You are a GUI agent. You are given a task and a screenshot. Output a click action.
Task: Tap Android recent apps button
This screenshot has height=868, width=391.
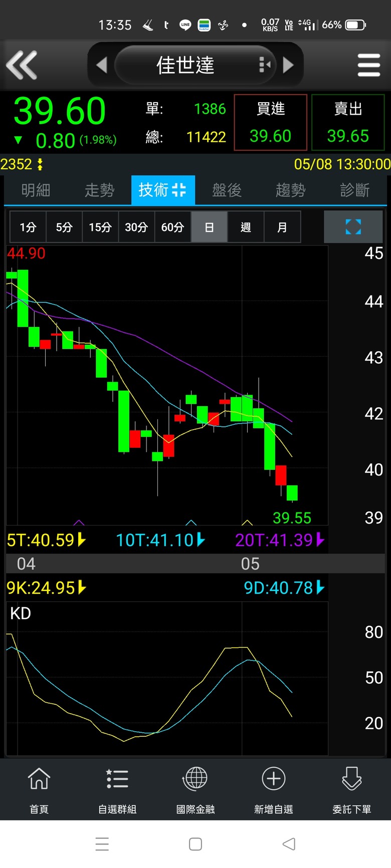pos(102,844)
